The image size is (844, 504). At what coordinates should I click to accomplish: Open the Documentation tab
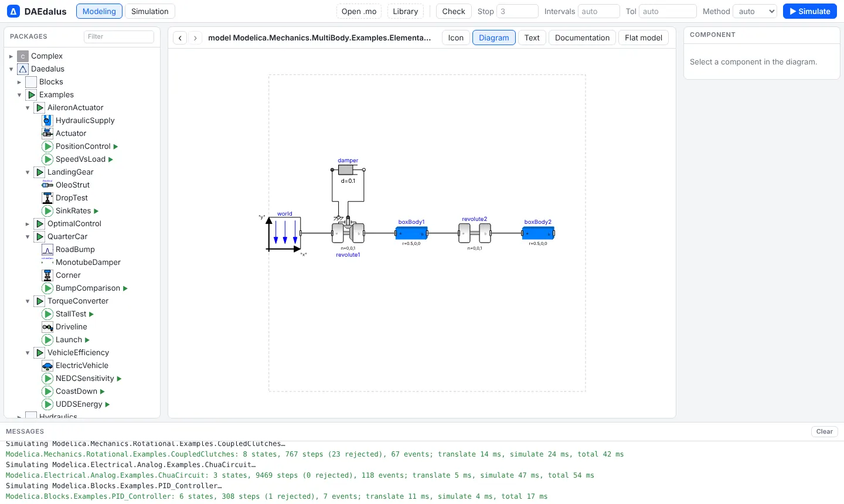click(582, 38)
